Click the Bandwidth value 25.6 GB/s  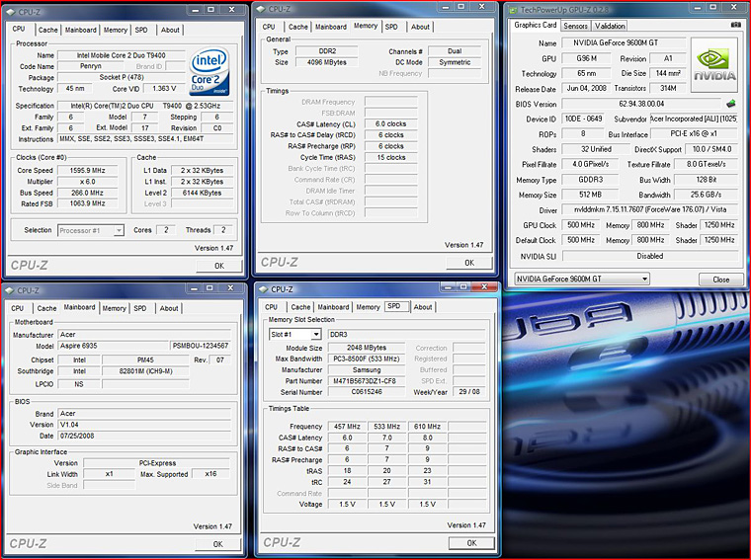pos(706,195)
